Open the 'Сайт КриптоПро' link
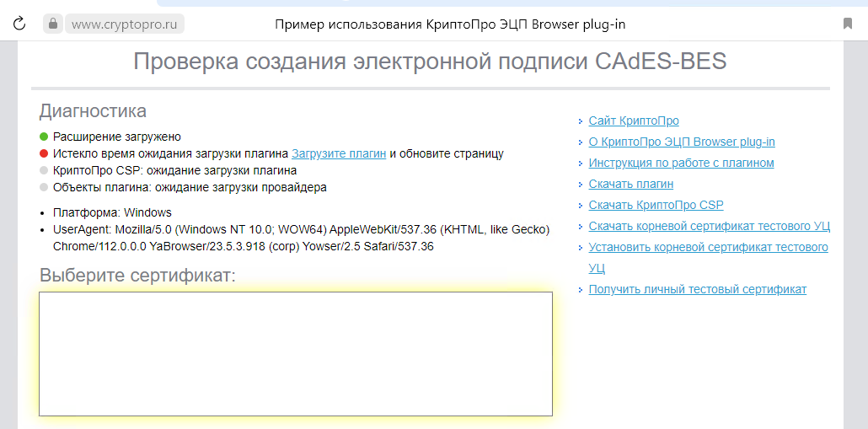Image resolution: width=868 pixels, height=429 pixels. (x=633, y=121)
